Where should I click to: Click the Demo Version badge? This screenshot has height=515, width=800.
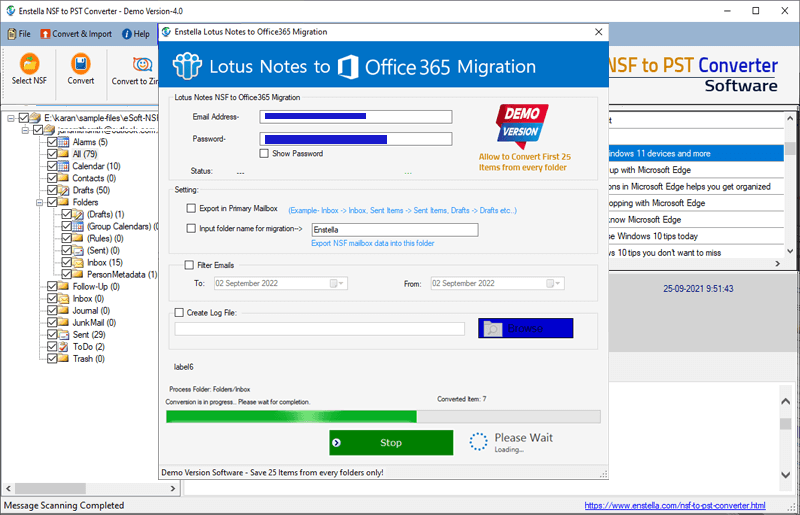click(x=521, y=126)
